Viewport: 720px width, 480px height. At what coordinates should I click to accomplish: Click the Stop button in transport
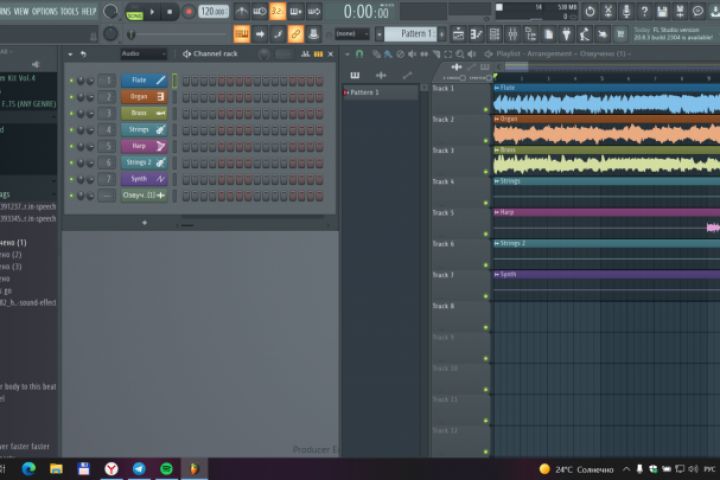(x=169, y=12)
